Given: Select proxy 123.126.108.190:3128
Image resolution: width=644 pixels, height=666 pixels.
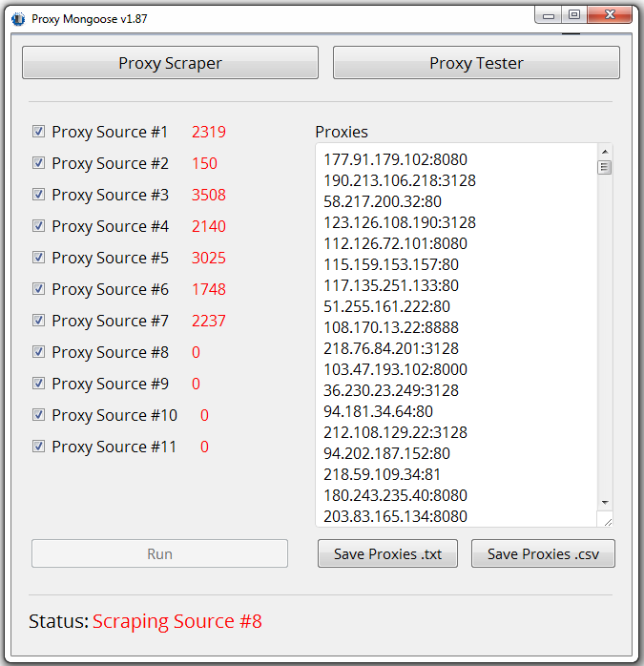Looking at the screenshot, I should (x=400, y=222).
